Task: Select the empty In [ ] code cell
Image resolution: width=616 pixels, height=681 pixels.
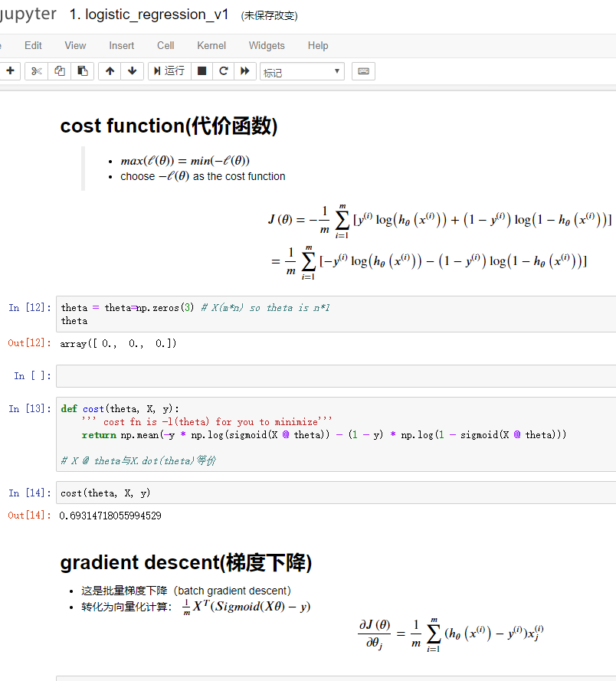Action: pyautogui.click(x=336, y=376)
